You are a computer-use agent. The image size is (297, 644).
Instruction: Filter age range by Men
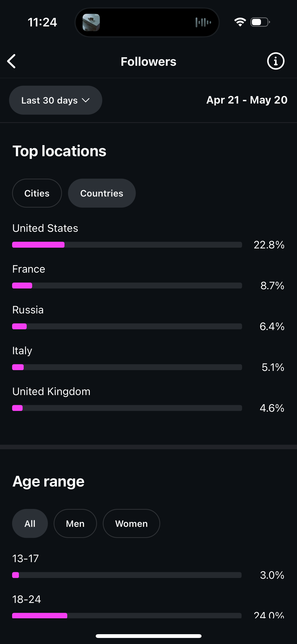point(75,524)
